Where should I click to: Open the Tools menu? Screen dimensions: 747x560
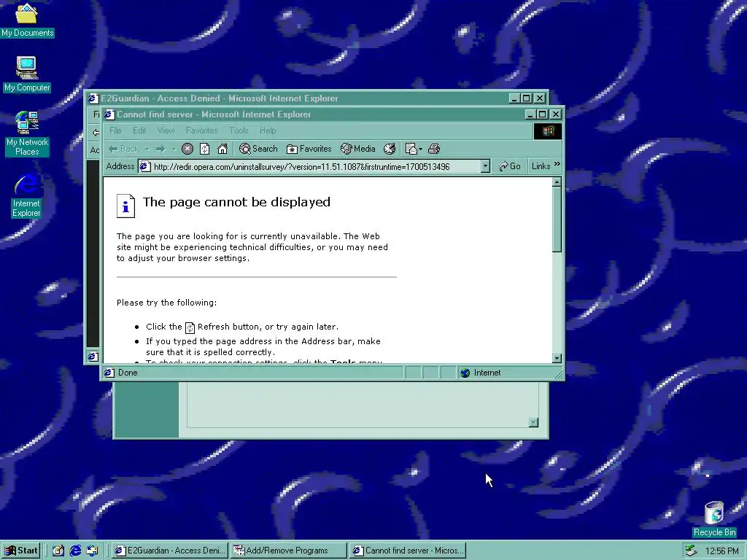(x=239, y=131)
